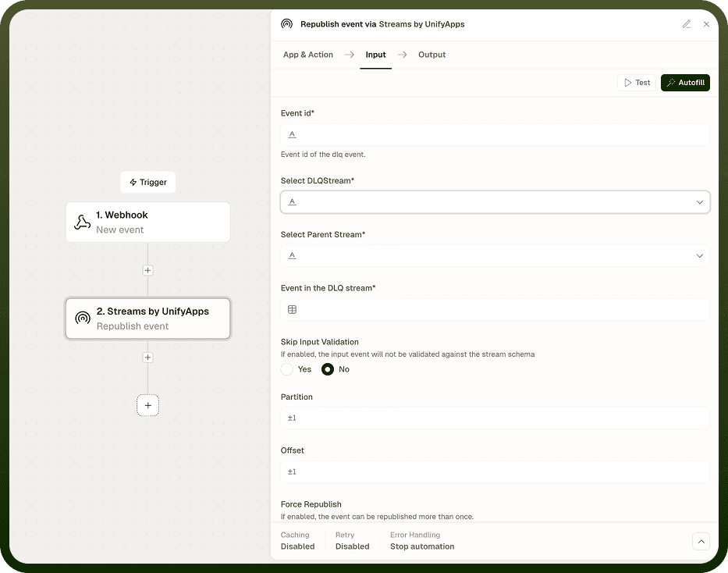The height and width of the screenshot is (573, 728).
Task: Click the pencil edit icon in header
Action: [686, 24]
